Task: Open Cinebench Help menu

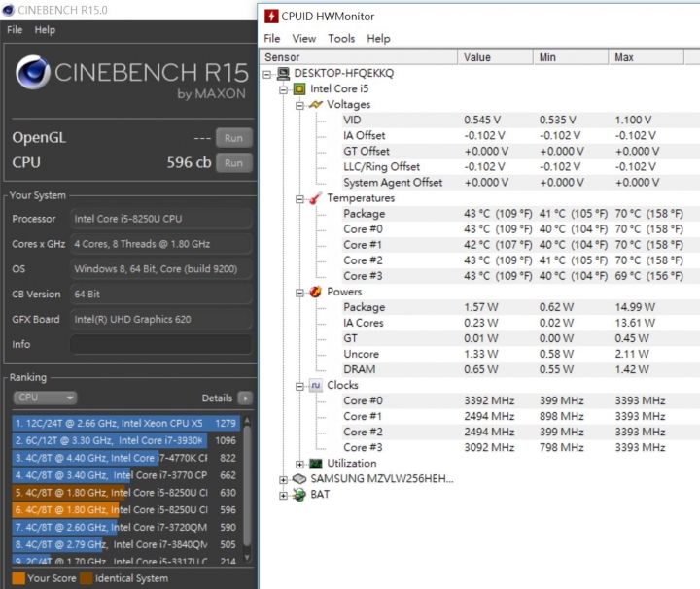Action: pos(45,30)
